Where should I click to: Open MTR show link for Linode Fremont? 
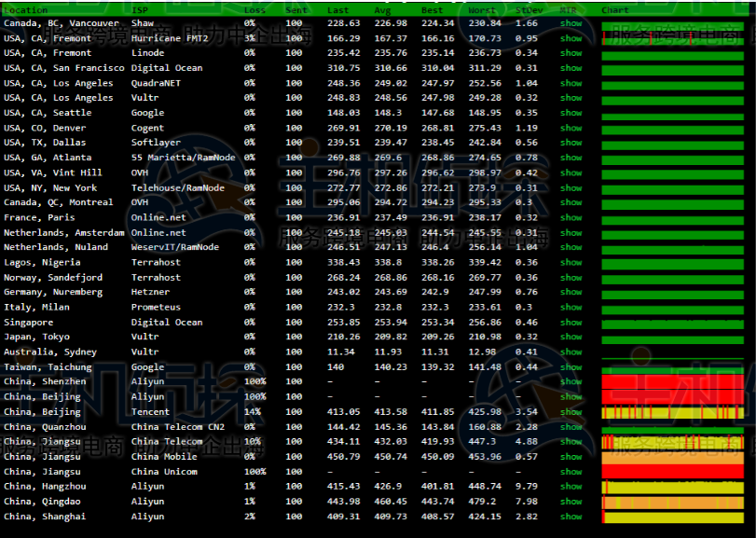[x=570, y=53]
